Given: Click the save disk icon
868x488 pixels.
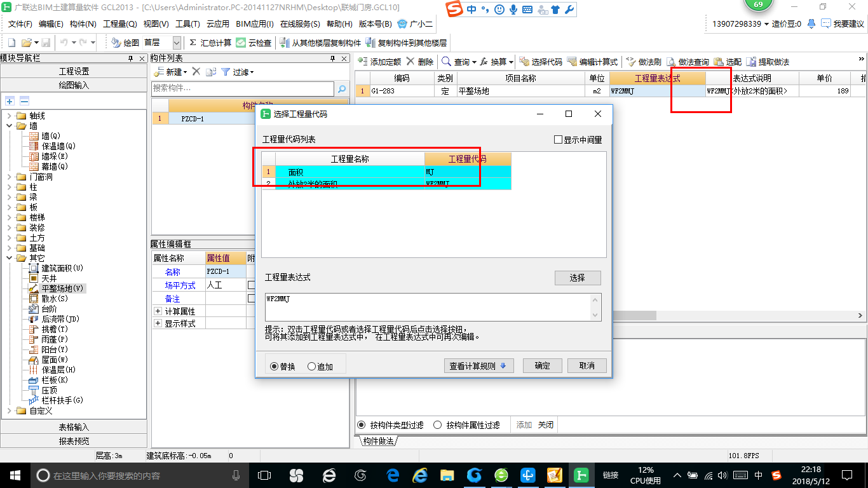Looking at the screenshot, I should pos(46,43).
